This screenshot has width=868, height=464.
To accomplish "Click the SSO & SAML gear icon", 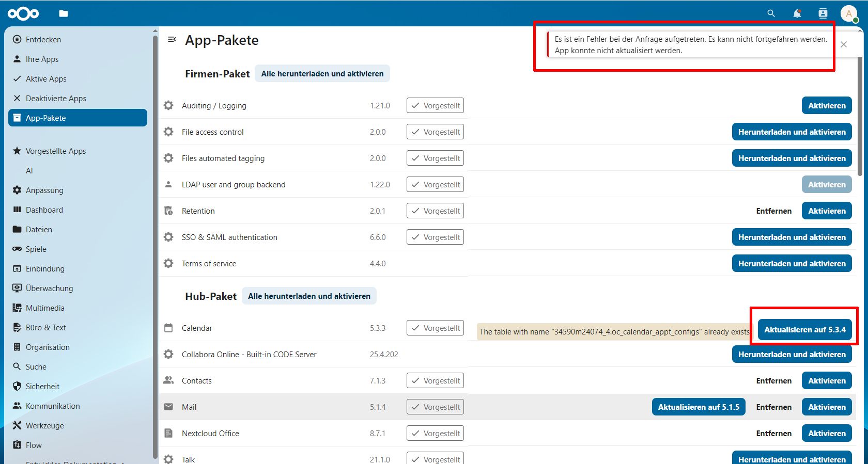I will click(x=168, y=237).
